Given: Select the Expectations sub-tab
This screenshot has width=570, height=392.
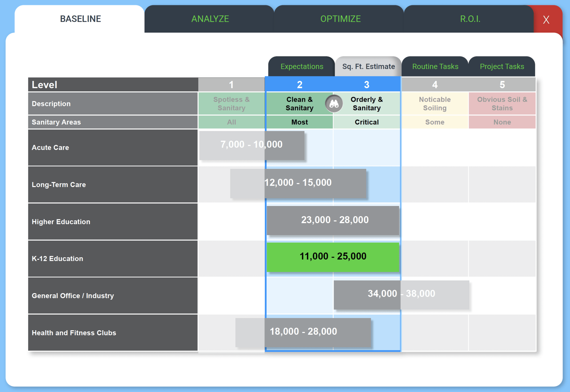Looking at the screenshot, I should 302,66.
